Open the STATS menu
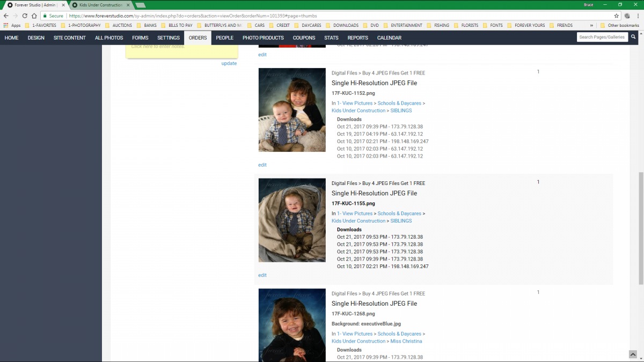644x362 pixels. pyautogui.click(x=331, y=38)
